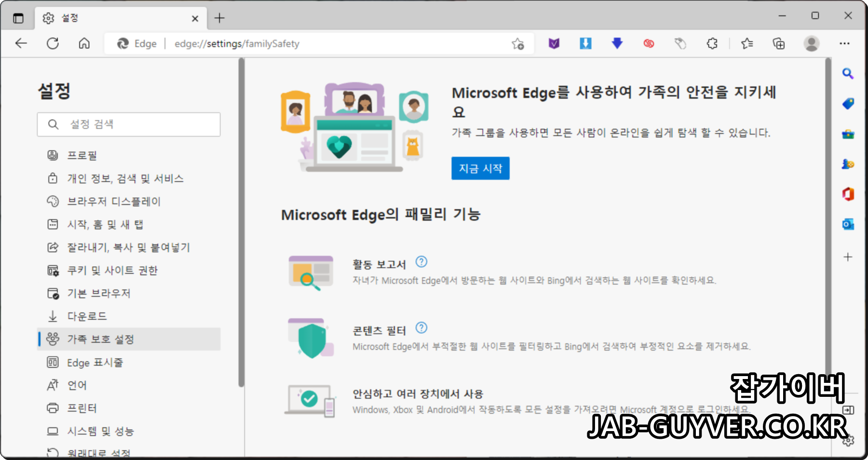Open sidebar Outlook icon
The height and width of the screenshot is (460, 868).
(x=848, y=225)
